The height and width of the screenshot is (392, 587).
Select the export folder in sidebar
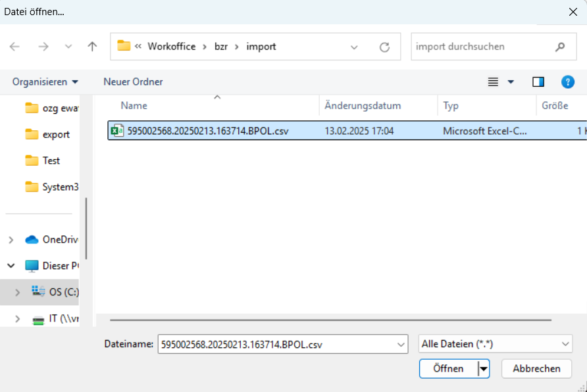(x=56, y=134)
